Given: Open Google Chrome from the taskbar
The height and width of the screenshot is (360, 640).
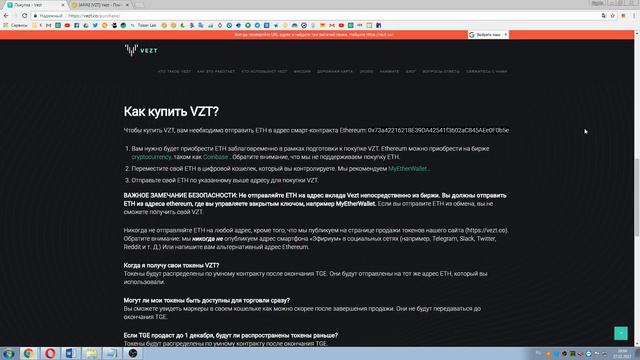Looking at the screenshot, I should (29, 353).
